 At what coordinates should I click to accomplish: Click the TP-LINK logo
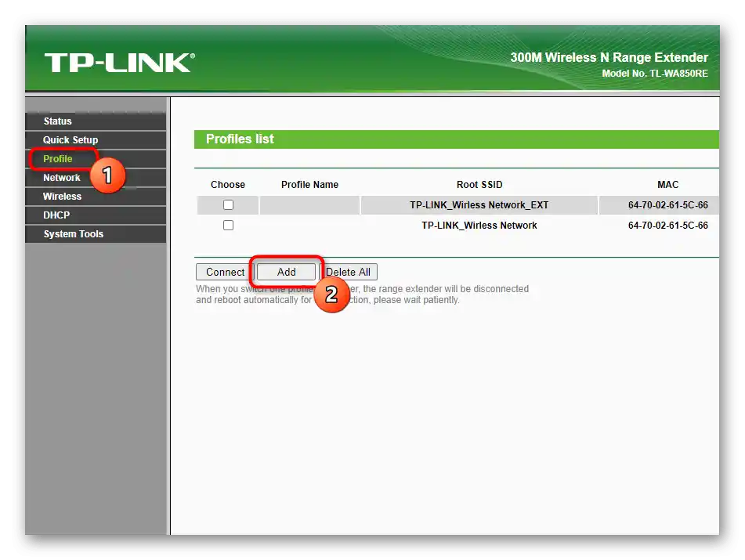click(119, 63)
